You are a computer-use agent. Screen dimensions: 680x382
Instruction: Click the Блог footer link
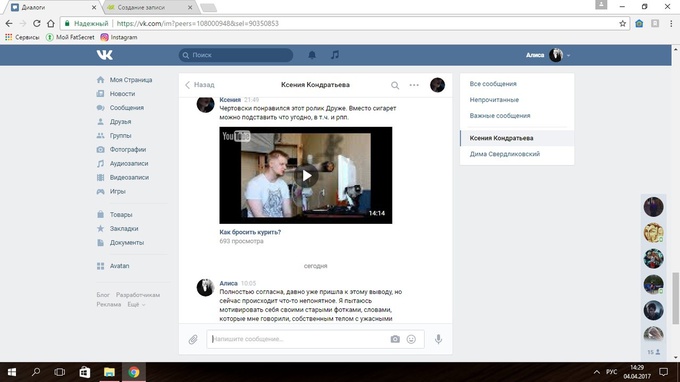pos(103,295)
